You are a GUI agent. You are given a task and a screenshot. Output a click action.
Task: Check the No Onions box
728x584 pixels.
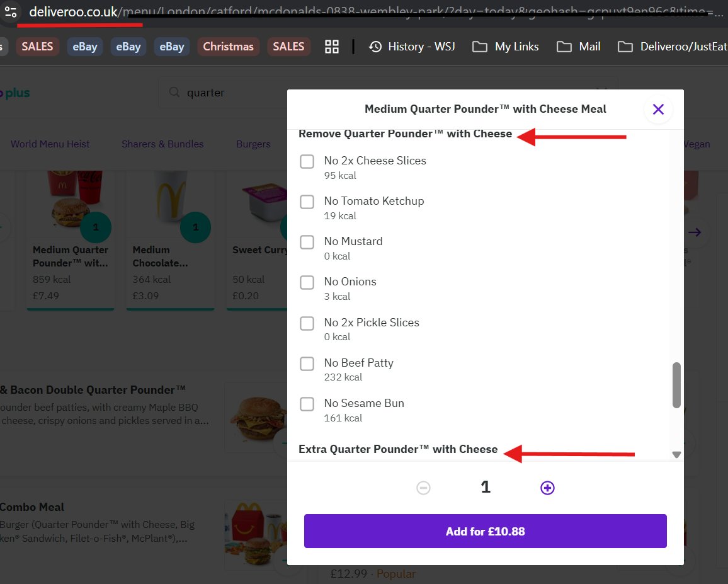(307, 282)
